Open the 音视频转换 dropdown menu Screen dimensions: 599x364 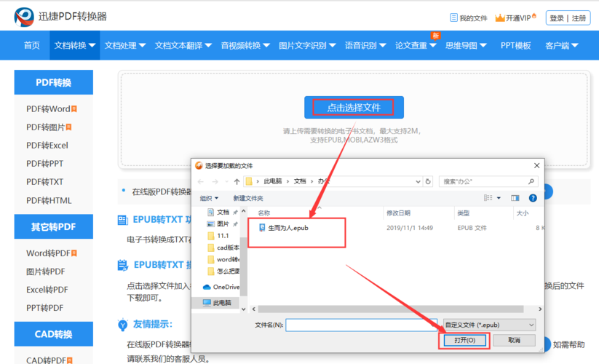pos(245,45)
